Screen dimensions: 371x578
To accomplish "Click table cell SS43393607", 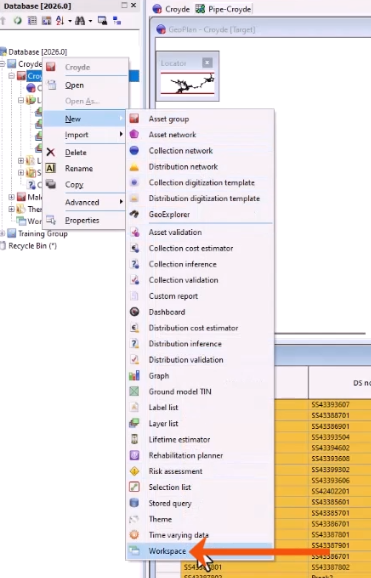I will coord(330,404).
